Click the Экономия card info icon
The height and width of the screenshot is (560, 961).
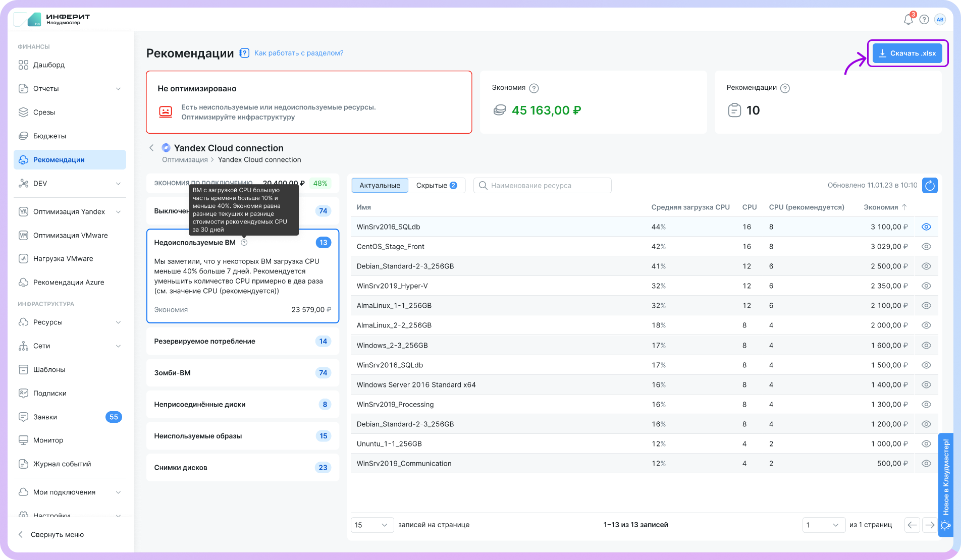534,88
